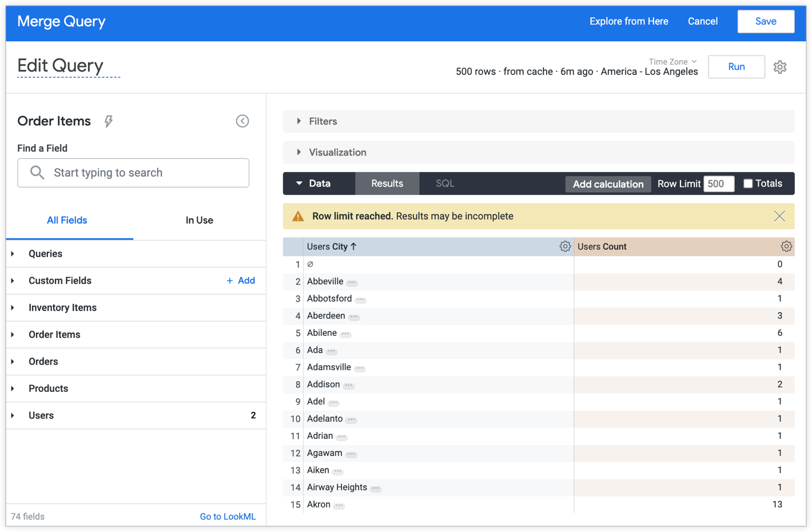The width and height of the screenshot is (812, 532).
Task: Open the In Use tab
Action: 199,220
